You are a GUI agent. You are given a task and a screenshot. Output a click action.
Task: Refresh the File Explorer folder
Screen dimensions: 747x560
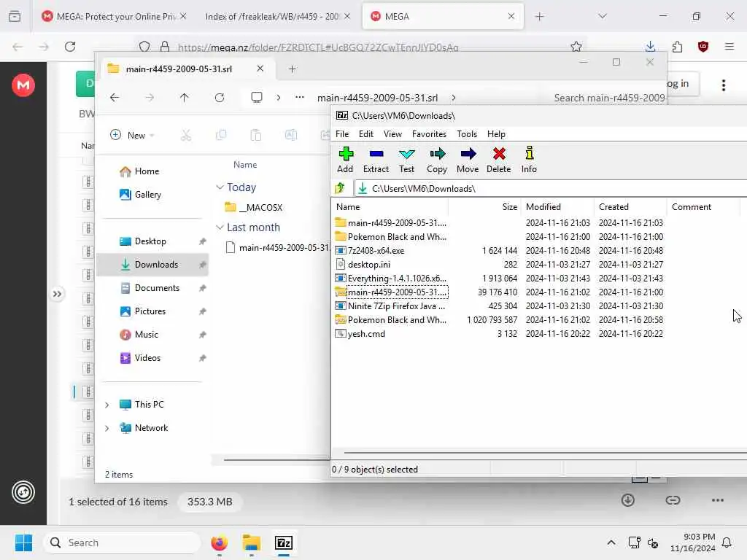click(220, 98)
